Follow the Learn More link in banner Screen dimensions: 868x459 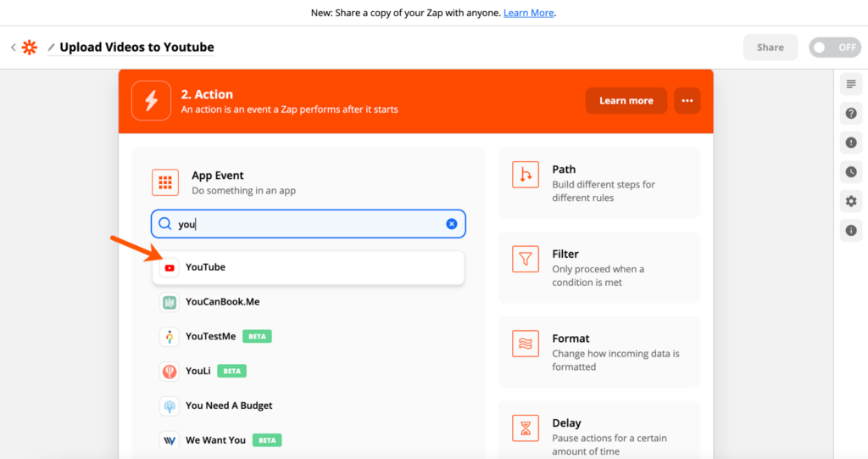click(x=529, y=13)
